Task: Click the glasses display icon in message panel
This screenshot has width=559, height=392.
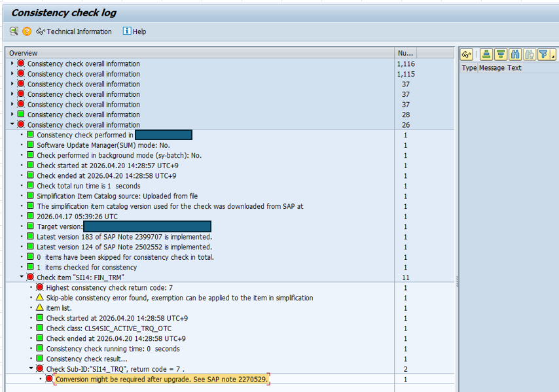Action: 466,54
